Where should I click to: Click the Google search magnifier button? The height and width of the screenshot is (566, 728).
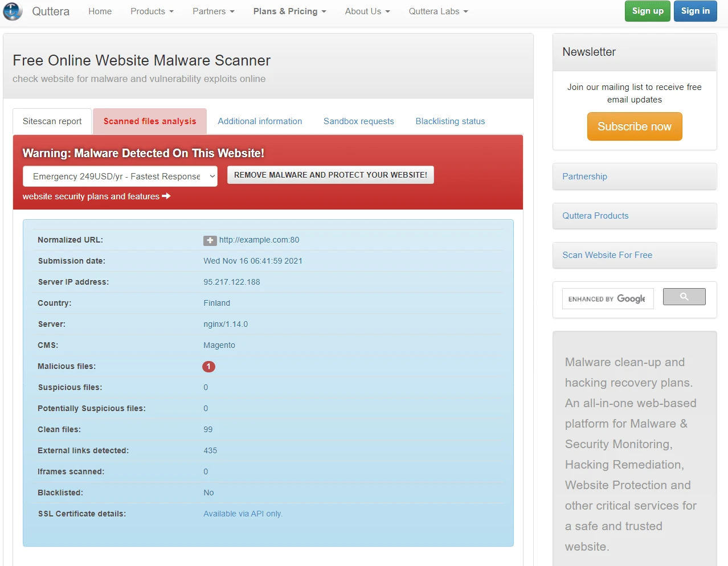click(x=684, y=297)
